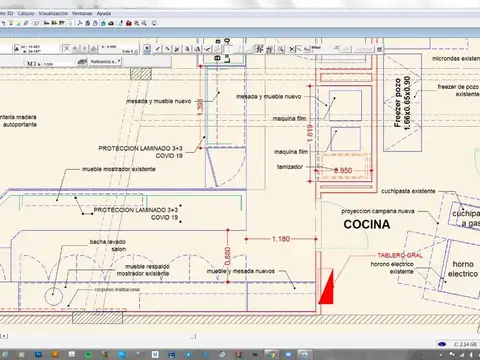Open the Visualización menu
The width and height of the screenshot is (480, 360).
53,13
